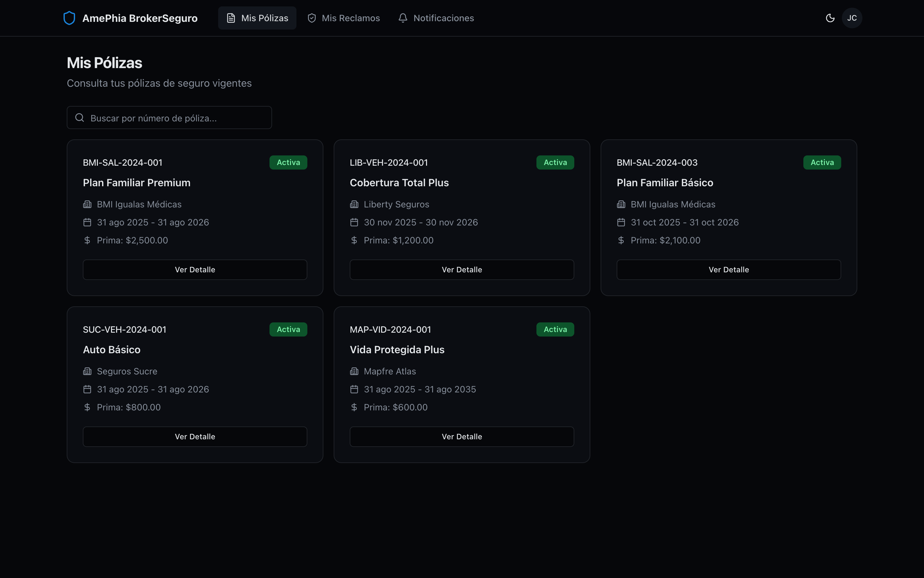Click the building icon next to Liberty Seguros
The width and height of the screenshot is (924, 578).
[x=354, y=205]
